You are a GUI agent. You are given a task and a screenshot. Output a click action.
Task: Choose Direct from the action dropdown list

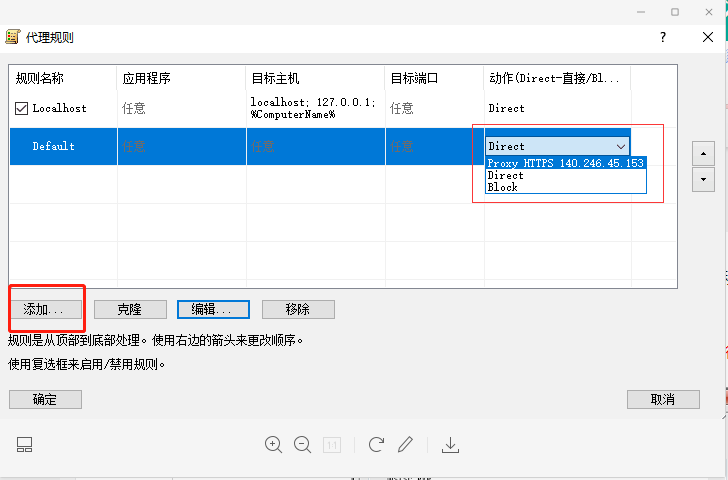[505, 175]
